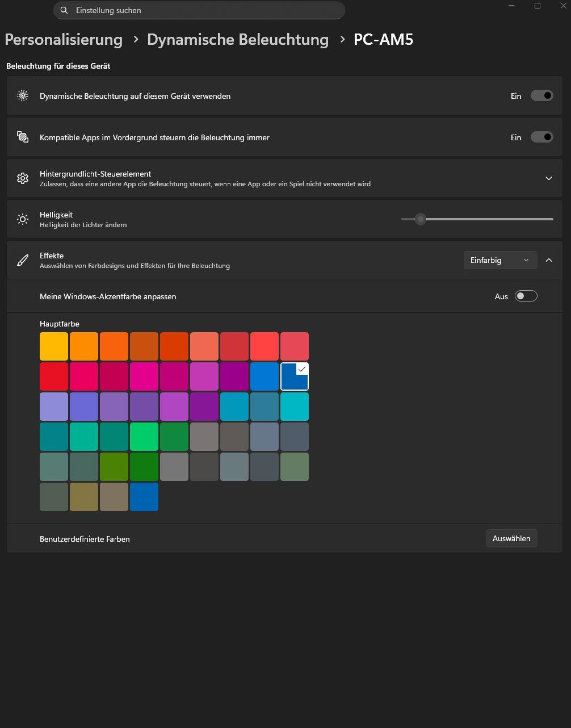Open the Einfarbig effects dropdown
Viewport: 571px width, 728px height.
(x=499, y=260)
